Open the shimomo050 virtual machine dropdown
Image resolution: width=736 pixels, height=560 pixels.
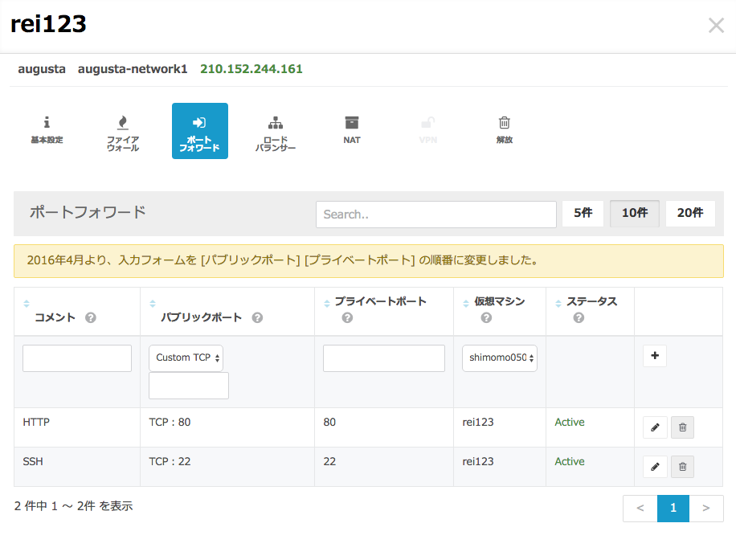500,358
